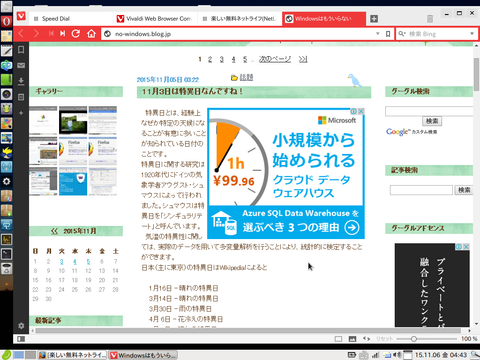Image resolution: width=480 pixels, height=360 pixels.
Task: Open Vivaldi settings gear in the panel bar
Action: pos(21,326)
